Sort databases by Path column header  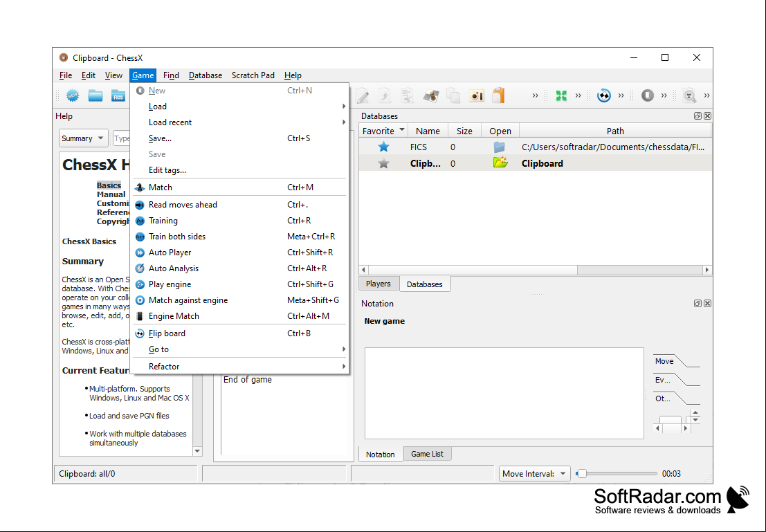click(x=615, y=131)
